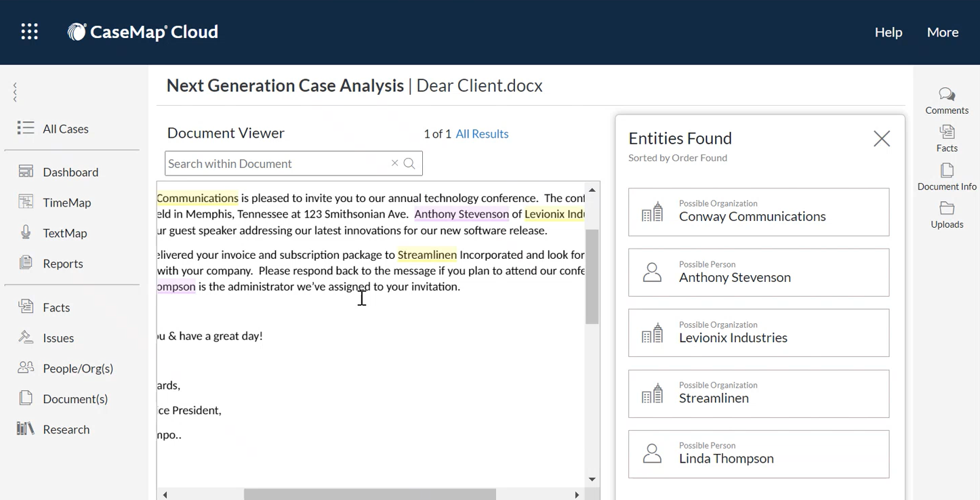This screenshot has width=980, height=500.
Task: Click the Issues gavel icon
Action: (26, 337)
